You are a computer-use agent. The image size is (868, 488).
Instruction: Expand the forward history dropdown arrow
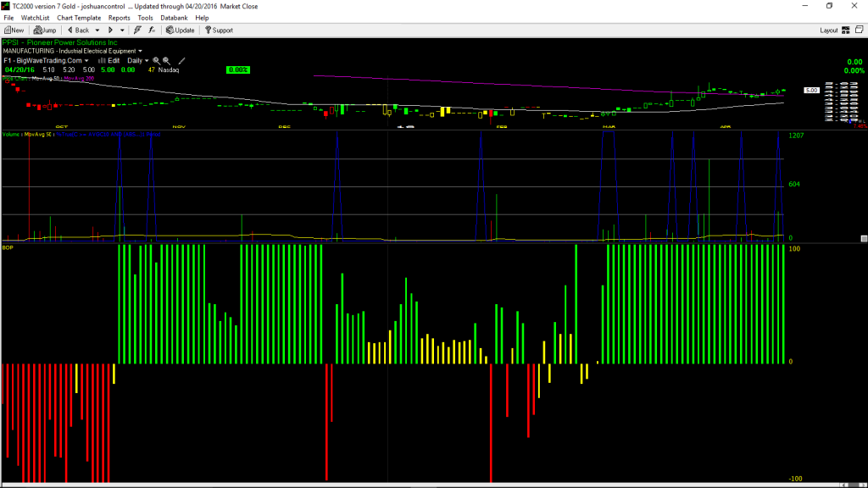click(122, 30)
